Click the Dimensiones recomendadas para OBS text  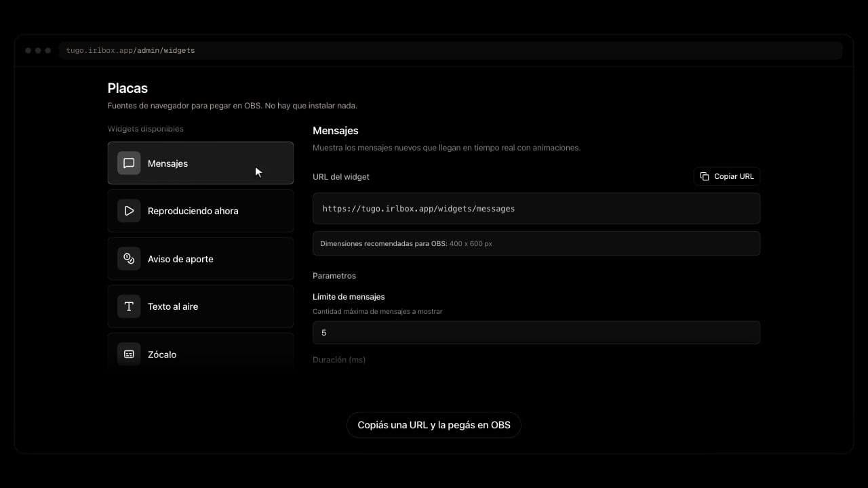(x=406, y=243)
